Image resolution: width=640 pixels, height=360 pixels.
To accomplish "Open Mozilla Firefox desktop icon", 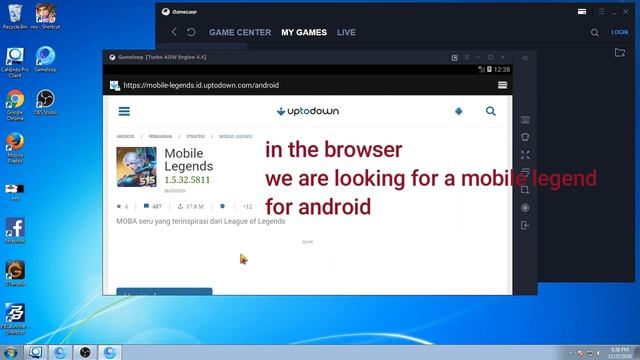I will click(x=15, y=148).
